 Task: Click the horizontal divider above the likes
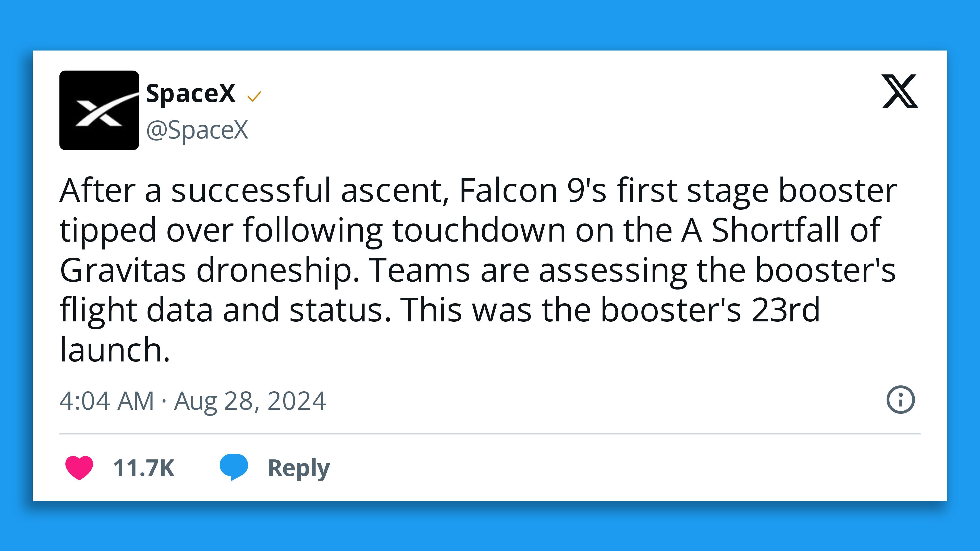(490, 433)
